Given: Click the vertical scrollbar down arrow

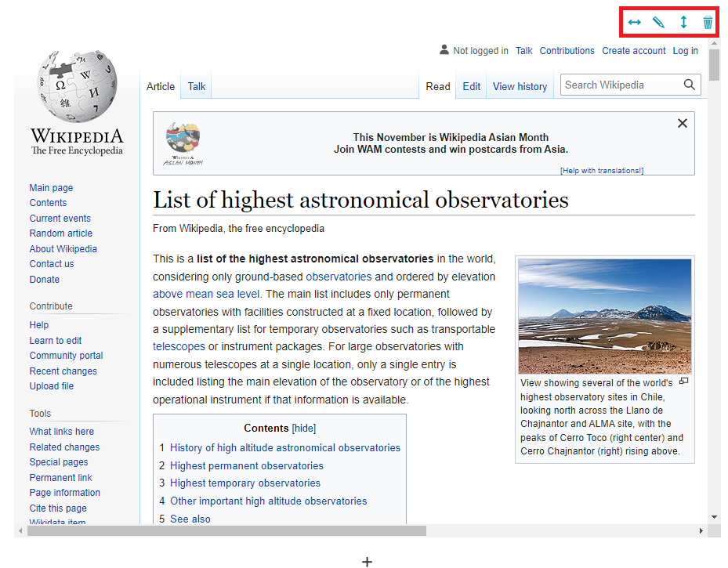Looking at the screenshot, I should click(714, 517).
